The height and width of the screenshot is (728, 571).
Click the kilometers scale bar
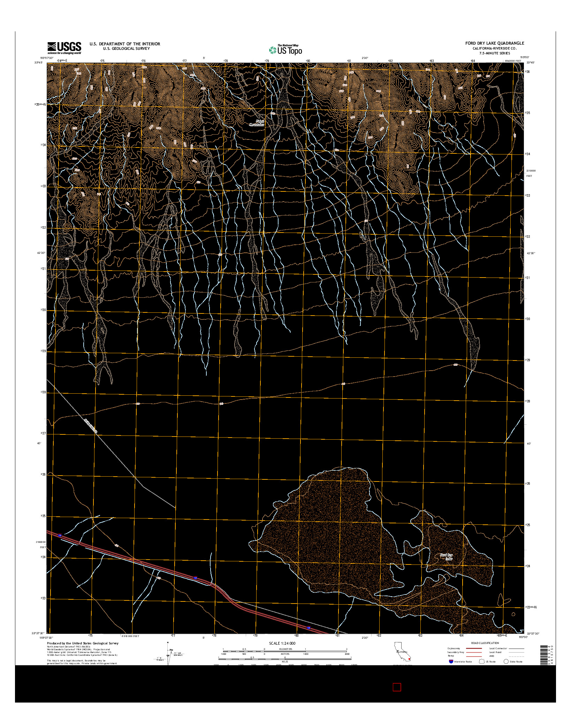(285, 651)
